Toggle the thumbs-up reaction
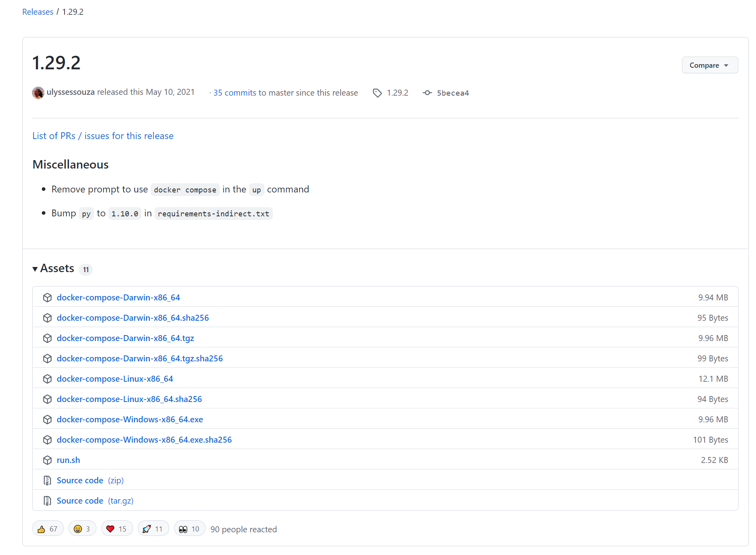Screen dimensions: 756x555 pyautogui.click(x=48, y=528)
